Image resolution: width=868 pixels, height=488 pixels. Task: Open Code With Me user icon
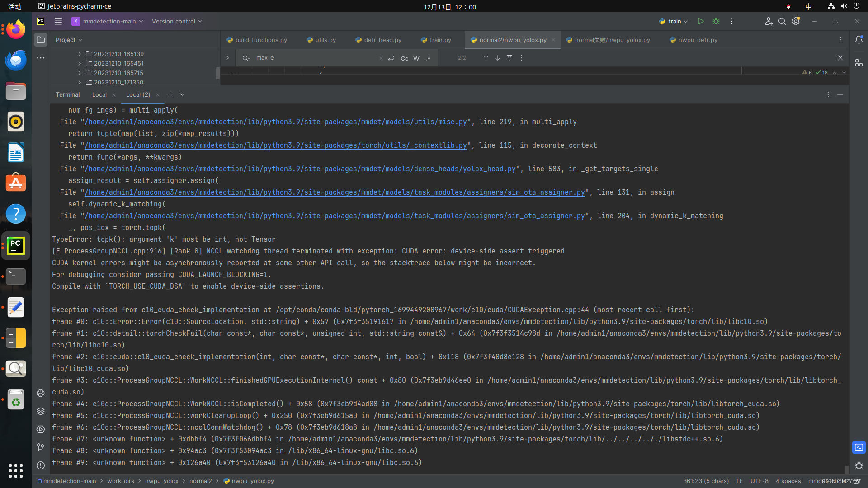tap(769, 21)
